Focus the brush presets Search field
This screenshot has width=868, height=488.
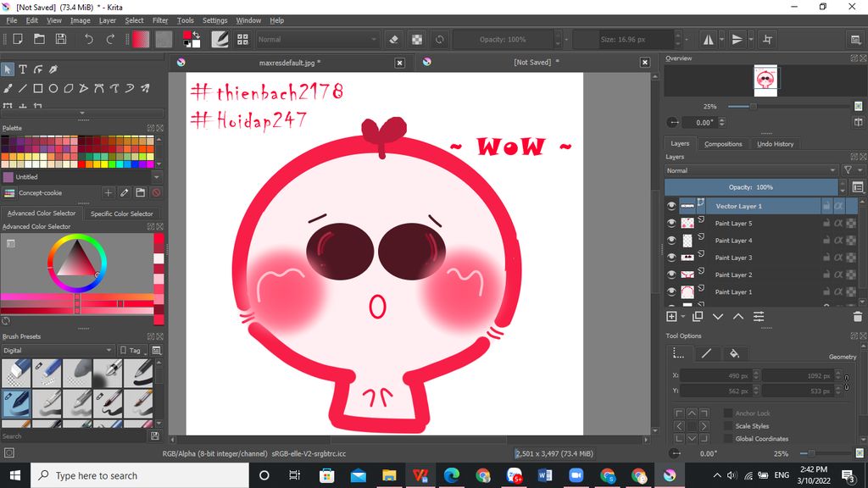click(x=75, y=436)
